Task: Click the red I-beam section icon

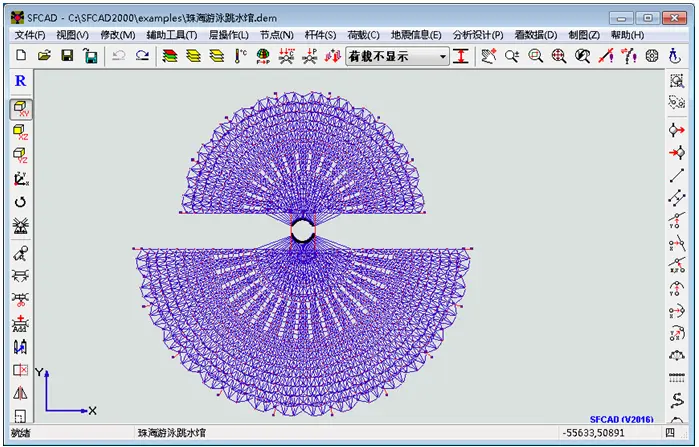Action: point(461,56)
